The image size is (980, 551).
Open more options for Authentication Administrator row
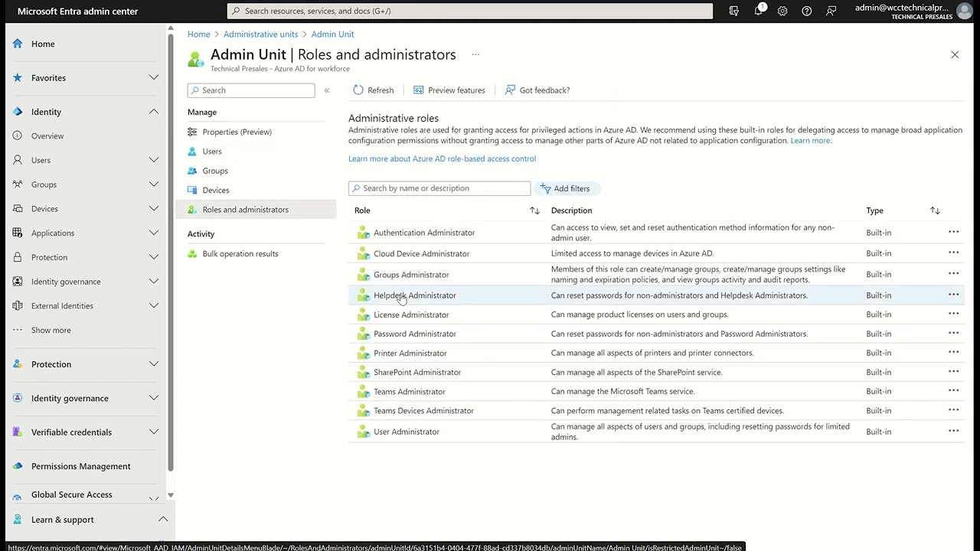(x=953, y=232)
